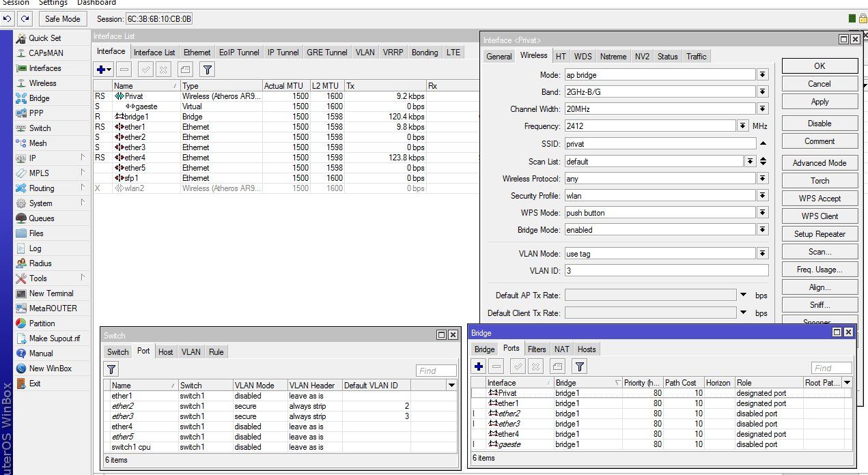This screenshot has height=475, width=868.
Task: Click the VLAN ID field containing 3
Action: point(666,271)
